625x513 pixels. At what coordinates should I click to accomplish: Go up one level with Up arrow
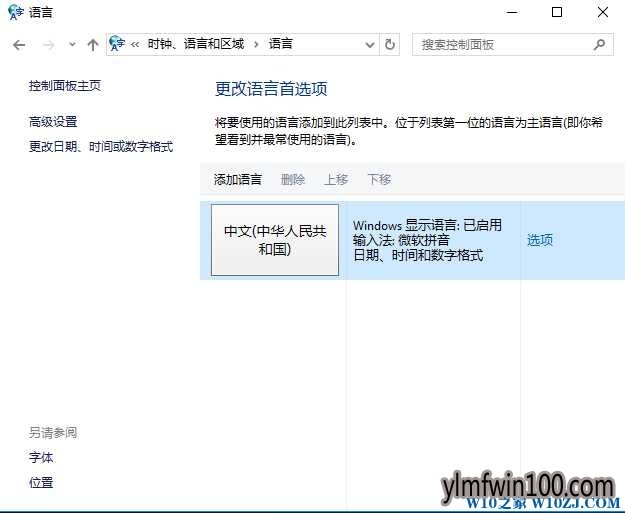(93, 45)
